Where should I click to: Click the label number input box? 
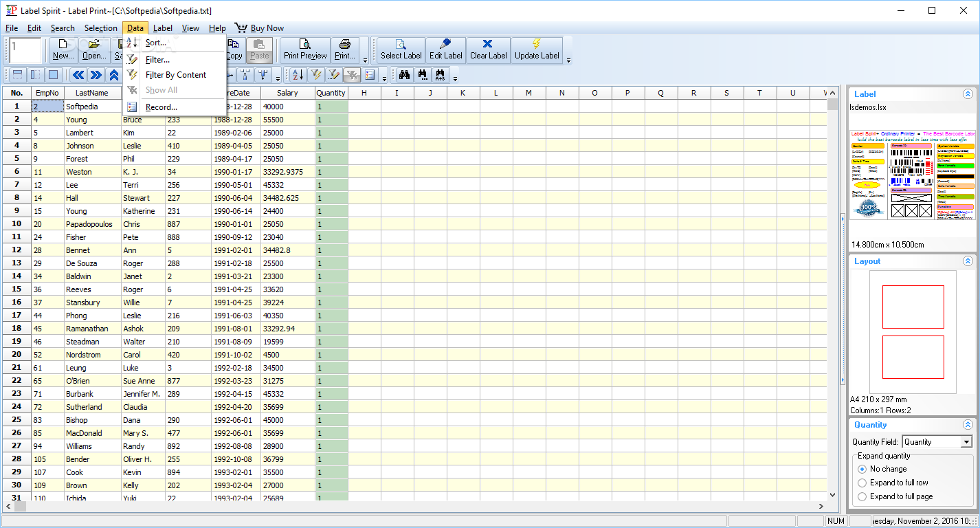point(25,51)
